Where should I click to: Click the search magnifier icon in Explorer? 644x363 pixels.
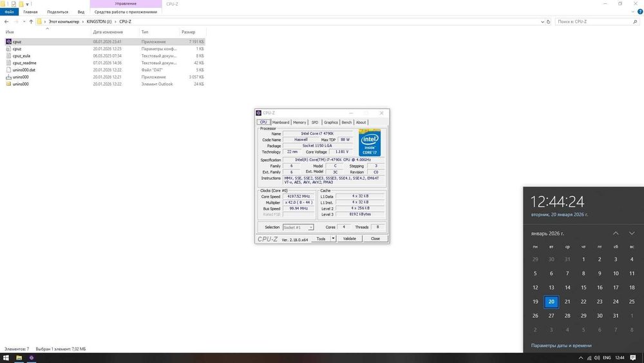tap(635, 21)
